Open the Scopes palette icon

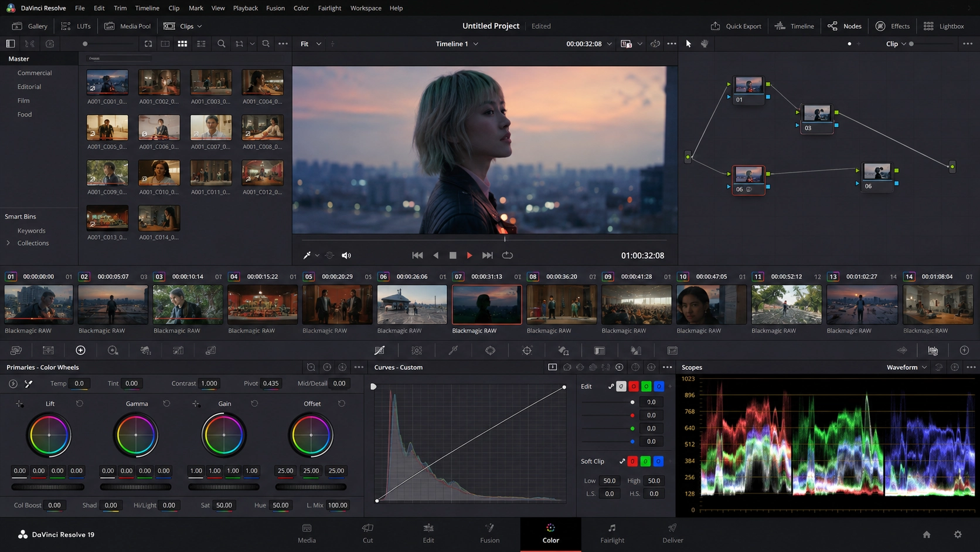[933, 350]
